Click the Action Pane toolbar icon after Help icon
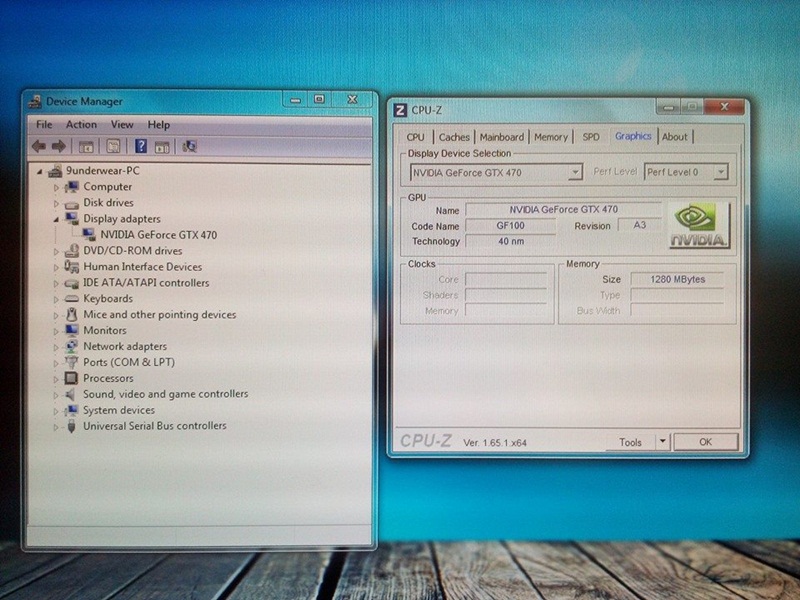Screen dimensions: 800x600 point(162,147)
